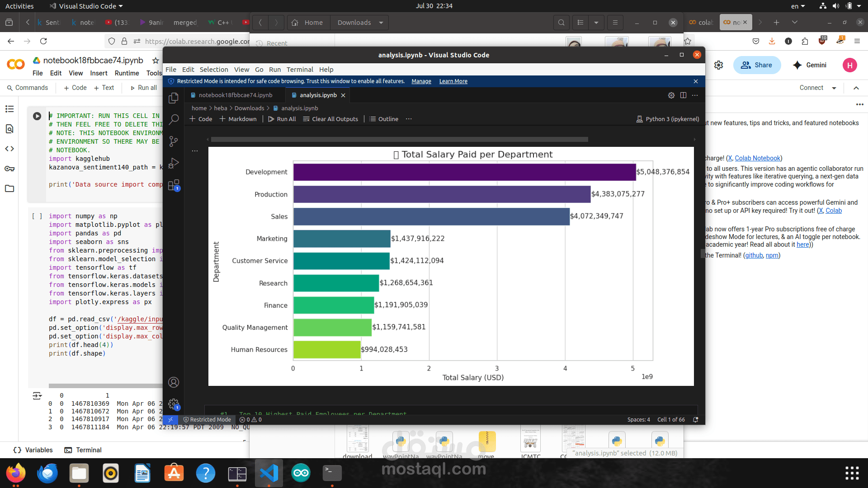This screenshot has width=868, height=488.
Task: Toggle the notebook Outline view
Action: 384,119
